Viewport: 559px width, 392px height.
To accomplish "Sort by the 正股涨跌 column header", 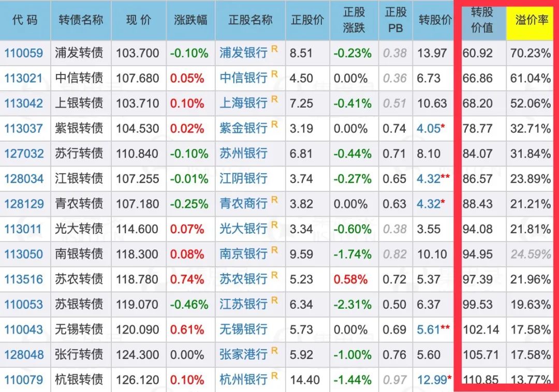I will coord(354,20).
